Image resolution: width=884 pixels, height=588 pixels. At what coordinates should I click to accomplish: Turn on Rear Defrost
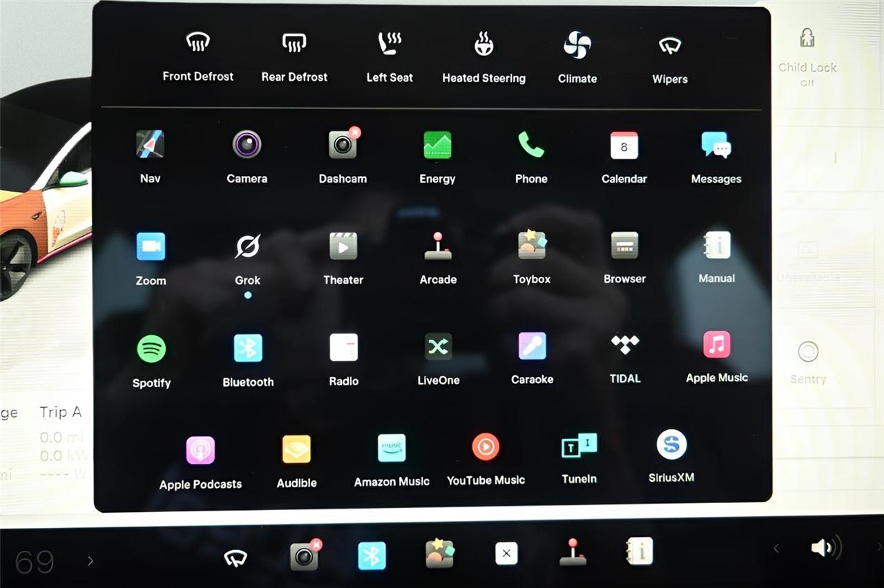coord(294,43)
